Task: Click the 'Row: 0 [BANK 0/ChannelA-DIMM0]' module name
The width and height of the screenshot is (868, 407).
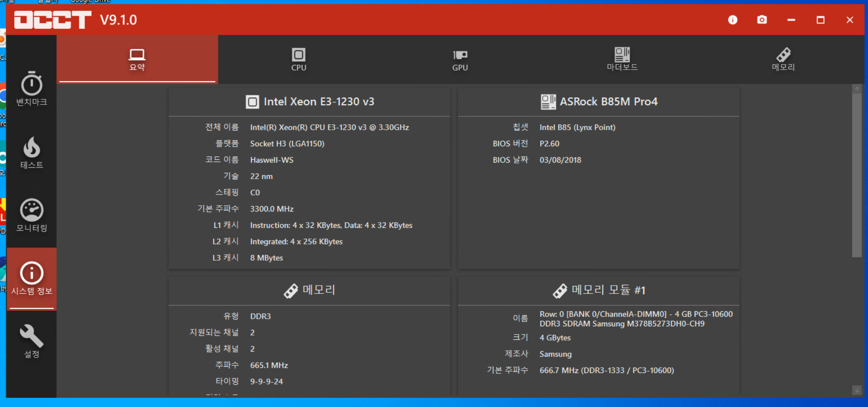Action: click(x=636, y=319)
